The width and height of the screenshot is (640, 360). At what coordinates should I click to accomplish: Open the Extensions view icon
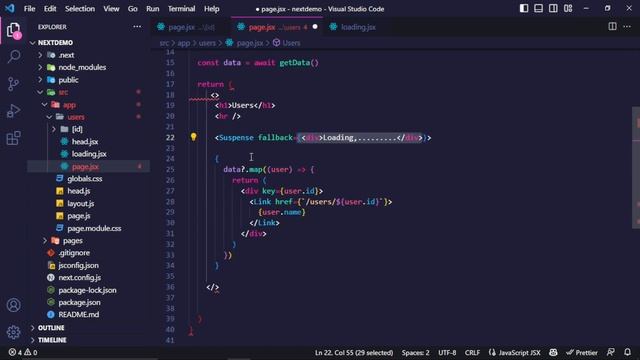pyautogui.click(x=13, y=138)
